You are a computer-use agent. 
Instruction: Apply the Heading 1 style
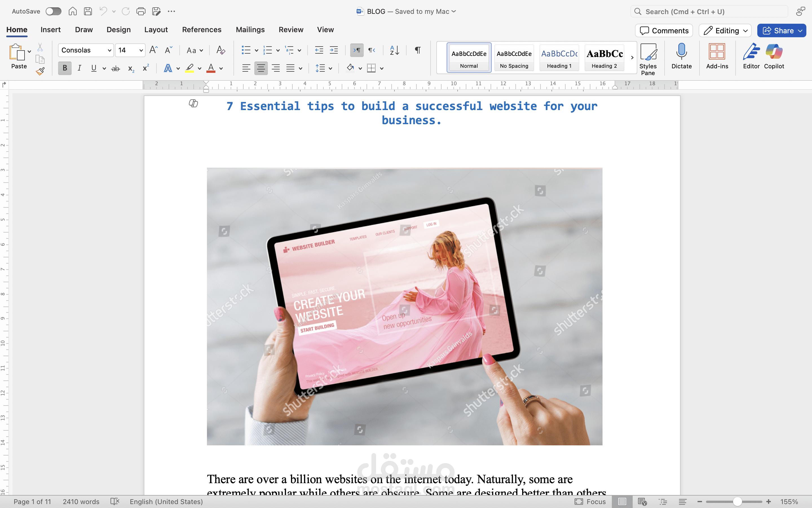559,58
